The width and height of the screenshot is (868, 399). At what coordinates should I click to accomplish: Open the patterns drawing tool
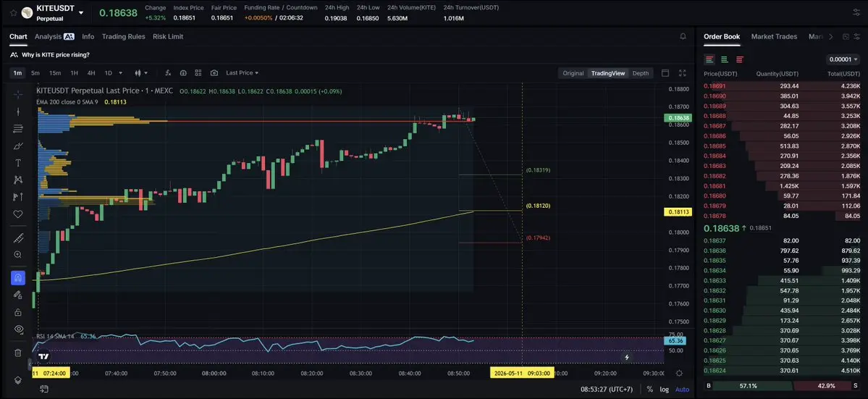[17, 180]
